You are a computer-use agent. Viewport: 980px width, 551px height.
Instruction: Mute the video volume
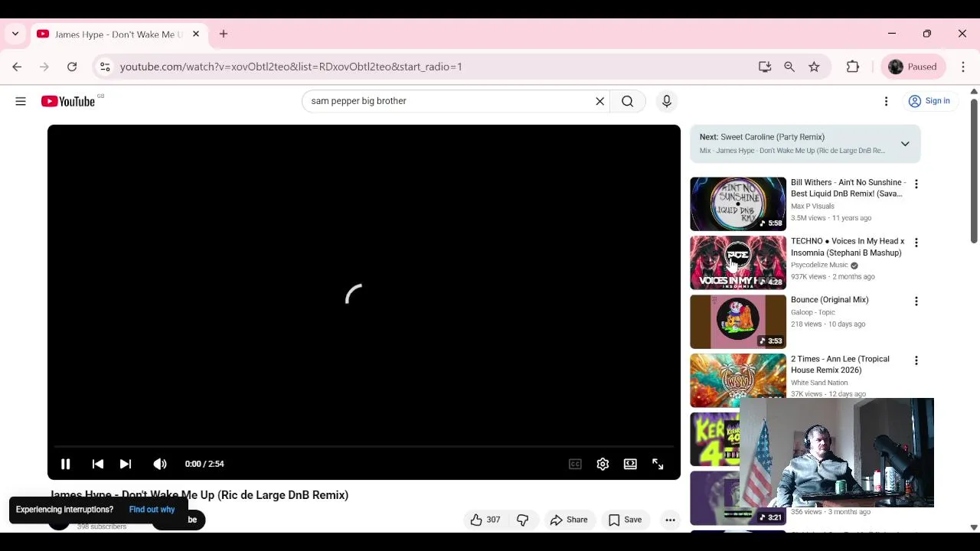pos(160,464)
